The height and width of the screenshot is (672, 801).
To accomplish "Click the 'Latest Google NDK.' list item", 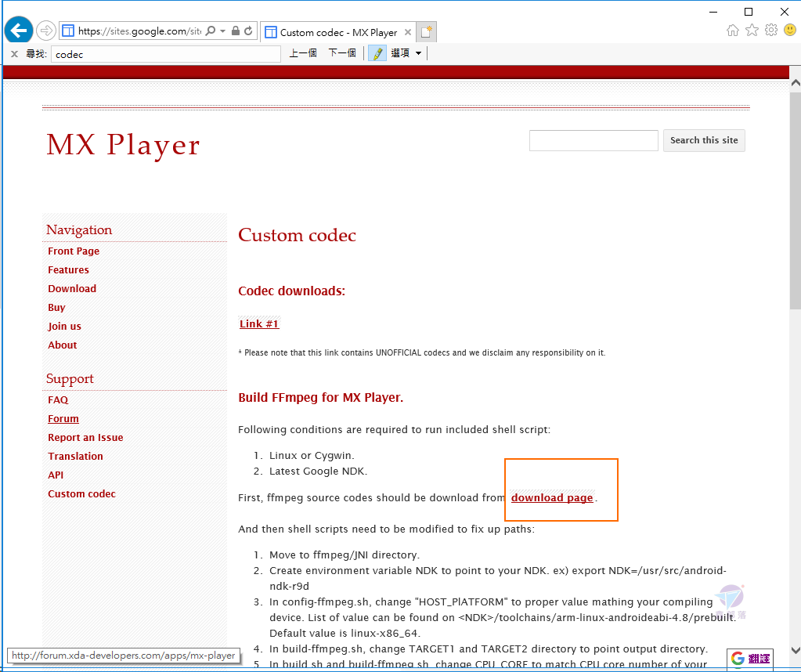I will click(x=318, y=471).
